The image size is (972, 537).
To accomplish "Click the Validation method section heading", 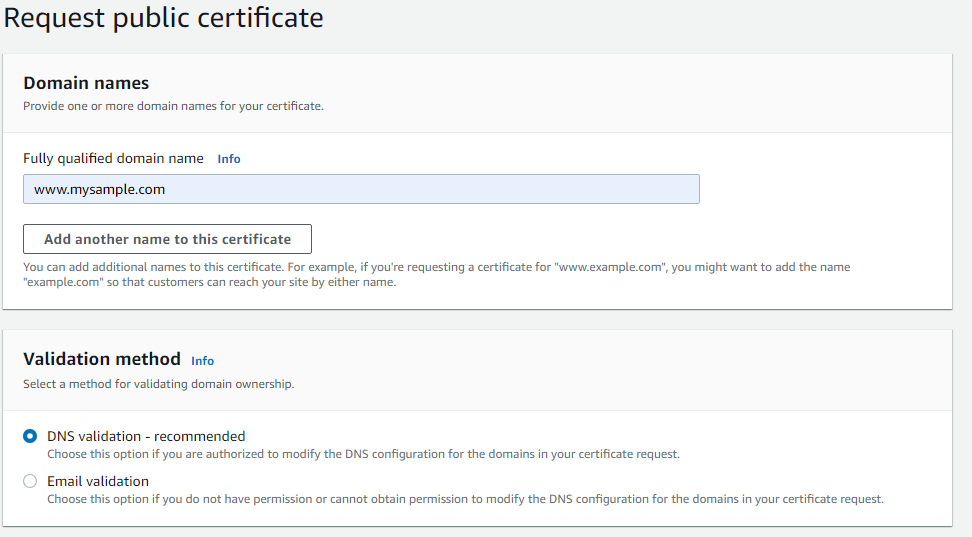I will click(102, 359).
